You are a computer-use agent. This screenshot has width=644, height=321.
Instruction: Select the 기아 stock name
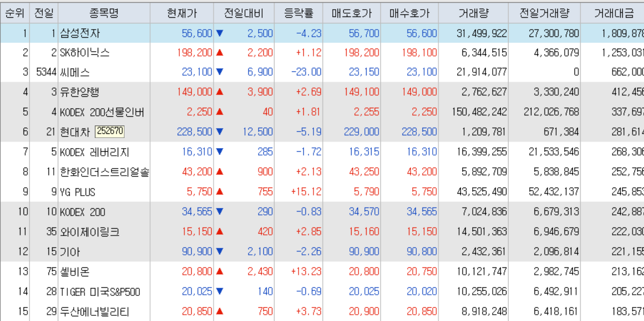[70, 251]
